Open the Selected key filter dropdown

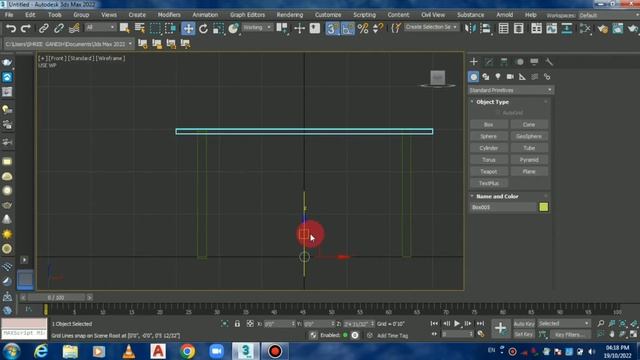564,323
